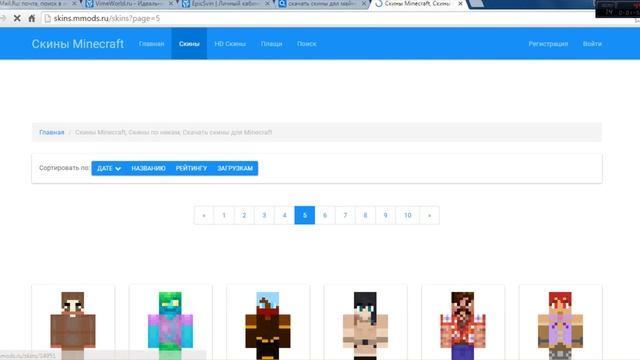Go to pagination page 4
The height and width of the screenshot is (360, 640).
point(284,216)
